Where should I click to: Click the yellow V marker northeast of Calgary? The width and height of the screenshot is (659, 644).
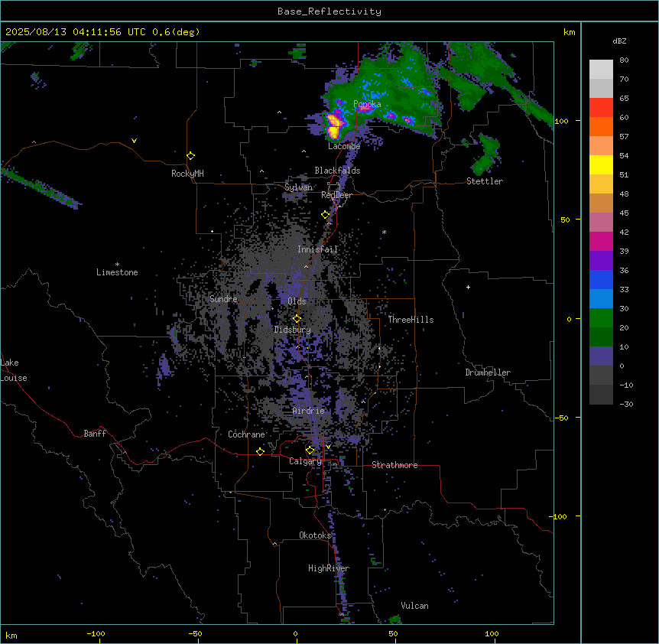pos(328,447)
